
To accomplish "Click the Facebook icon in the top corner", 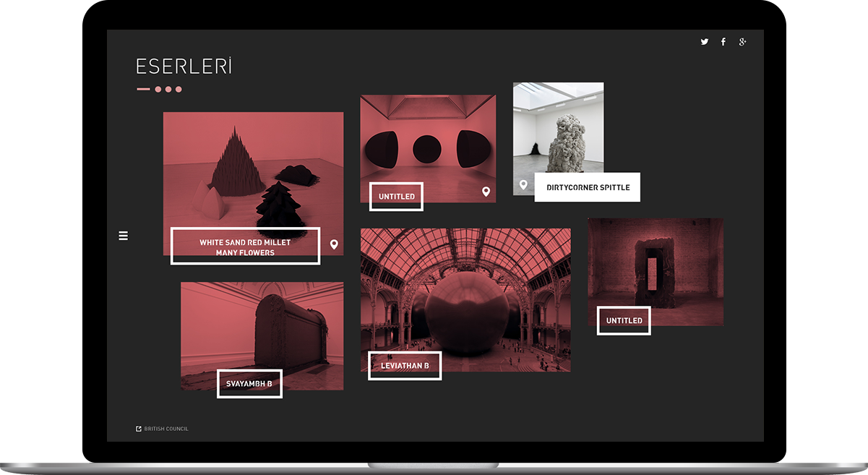I will pos(723,42).
